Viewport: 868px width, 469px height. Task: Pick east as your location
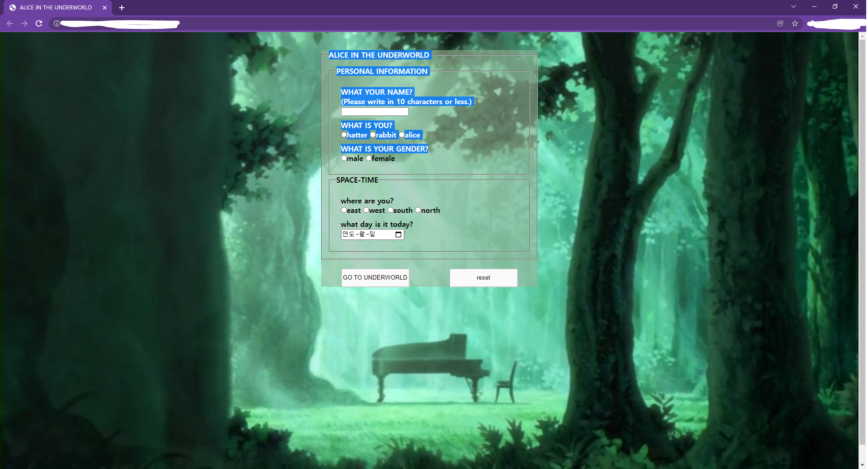pyautogui.click(x=344, y=210)
